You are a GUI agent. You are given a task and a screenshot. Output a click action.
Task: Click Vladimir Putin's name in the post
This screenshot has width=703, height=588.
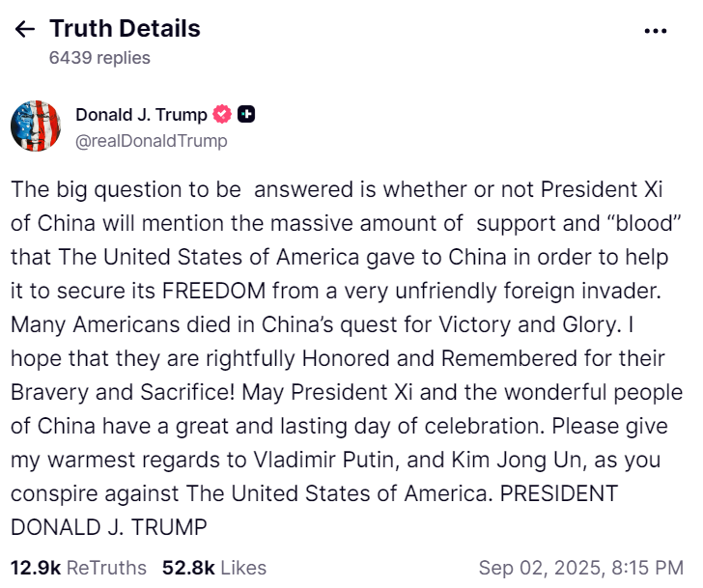(x=323, y=460)
